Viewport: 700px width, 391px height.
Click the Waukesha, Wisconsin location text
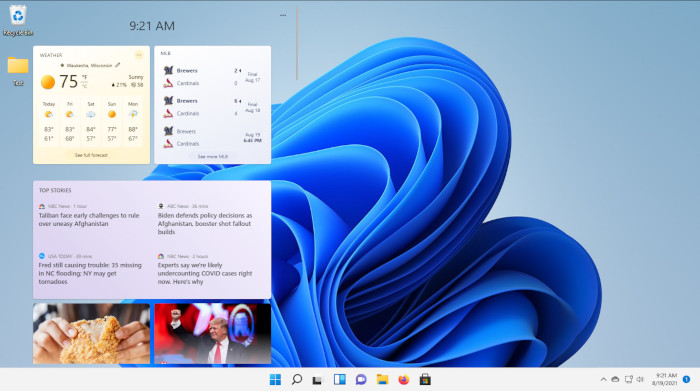click(x=89, y=66)
